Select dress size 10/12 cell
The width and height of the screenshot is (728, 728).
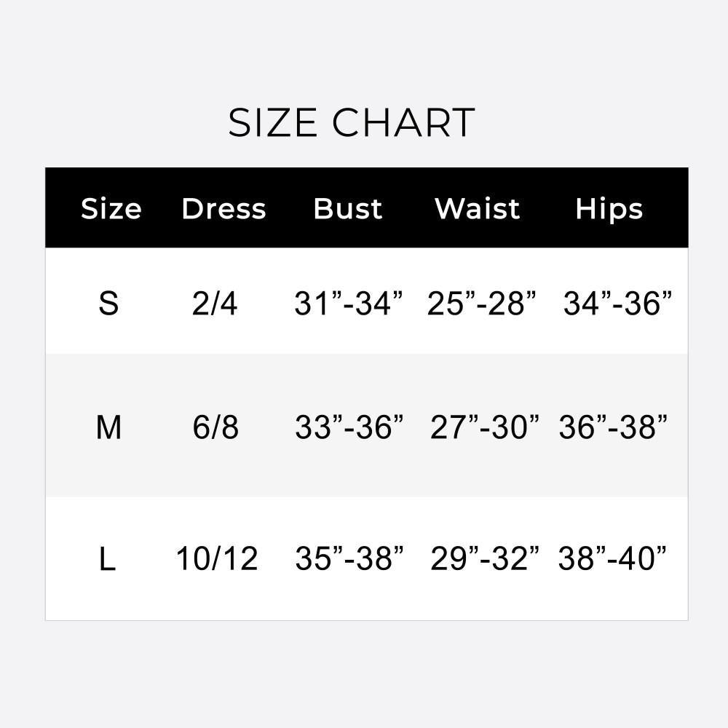tap(217, 558)
